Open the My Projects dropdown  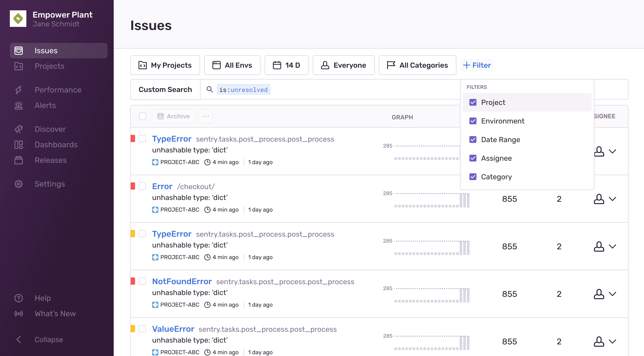165,65
